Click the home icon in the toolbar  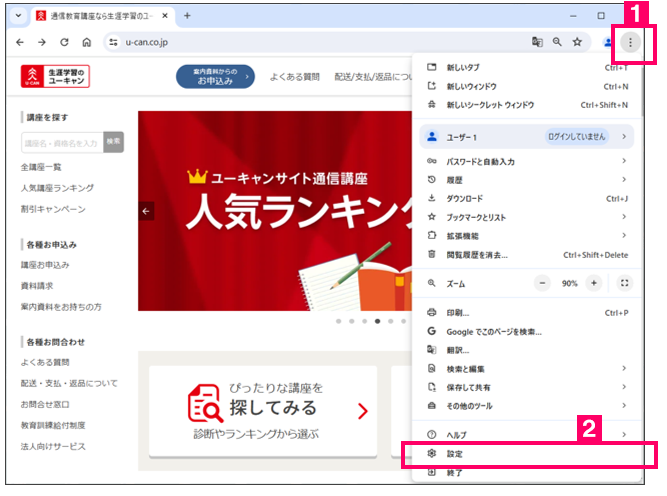(x=87, y=42)
